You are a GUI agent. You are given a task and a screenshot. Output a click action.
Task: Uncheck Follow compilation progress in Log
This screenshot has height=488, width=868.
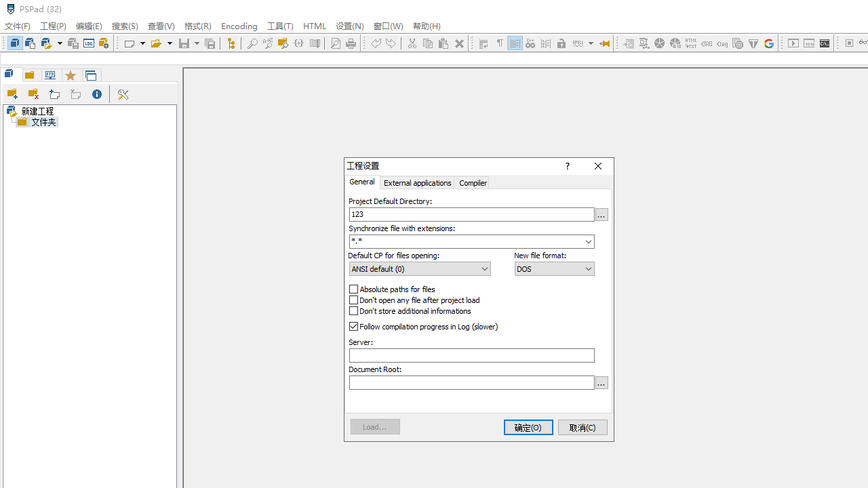353,326
